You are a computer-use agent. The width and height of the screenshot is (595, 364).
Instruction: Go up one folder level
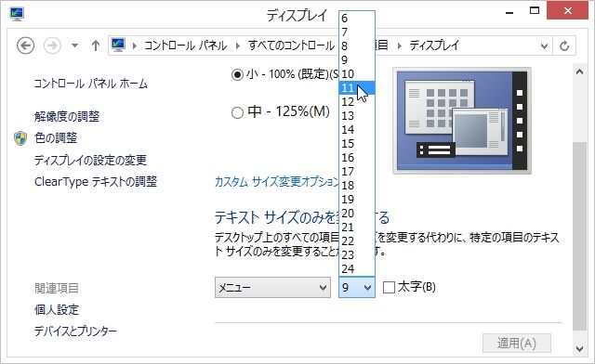[95, 45]
